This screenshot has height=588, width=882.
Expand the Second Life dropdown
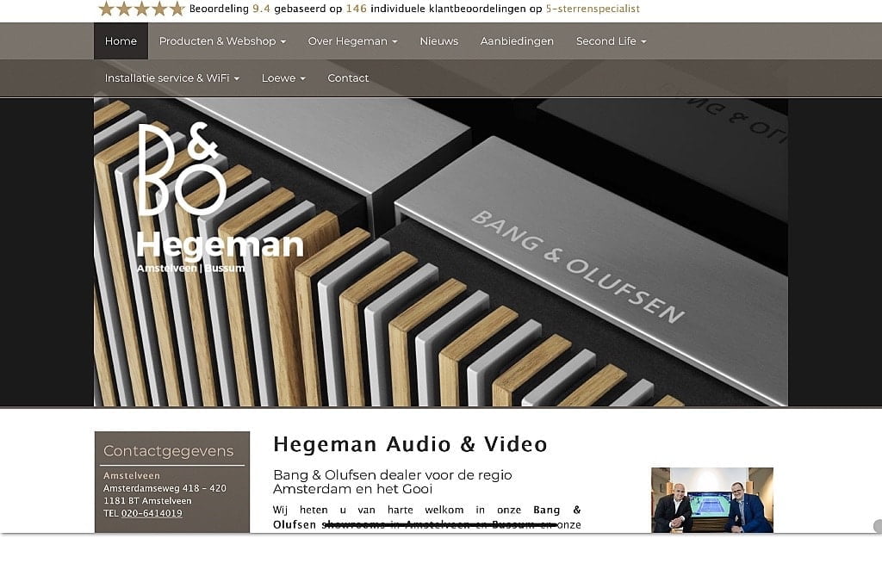click(x=611, y=41)
